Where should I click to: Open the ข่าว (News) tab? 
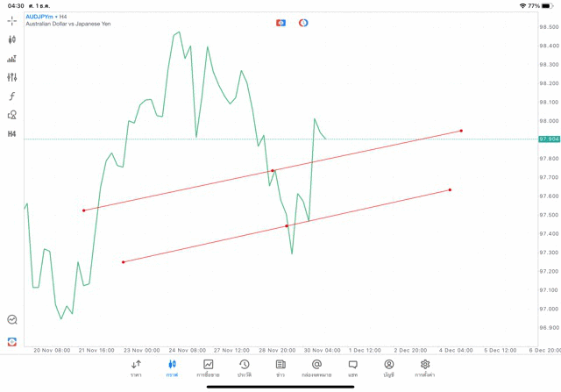point(280,368)
